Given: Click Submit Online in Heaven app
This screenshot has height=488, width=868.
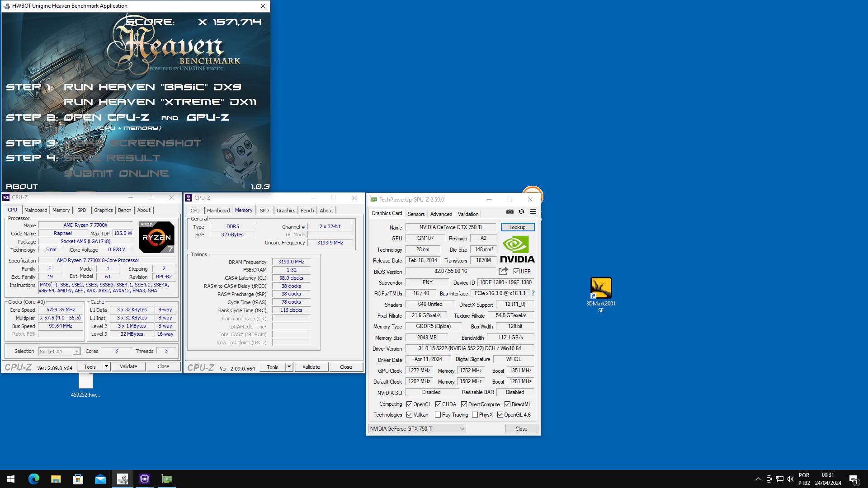Looking at the screenshot, I should pyautogui.click(x=116, y=174).
